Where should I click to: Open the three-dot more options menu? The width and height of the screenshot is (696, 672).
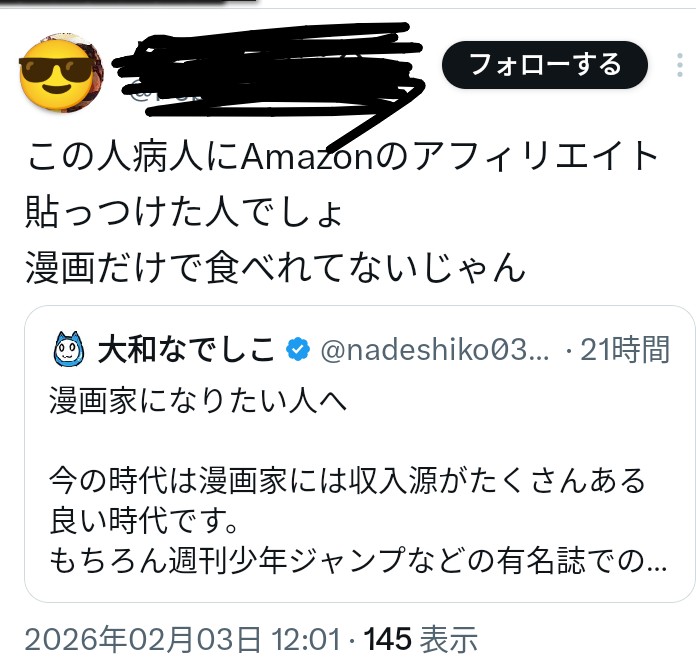tap(680, 65)
